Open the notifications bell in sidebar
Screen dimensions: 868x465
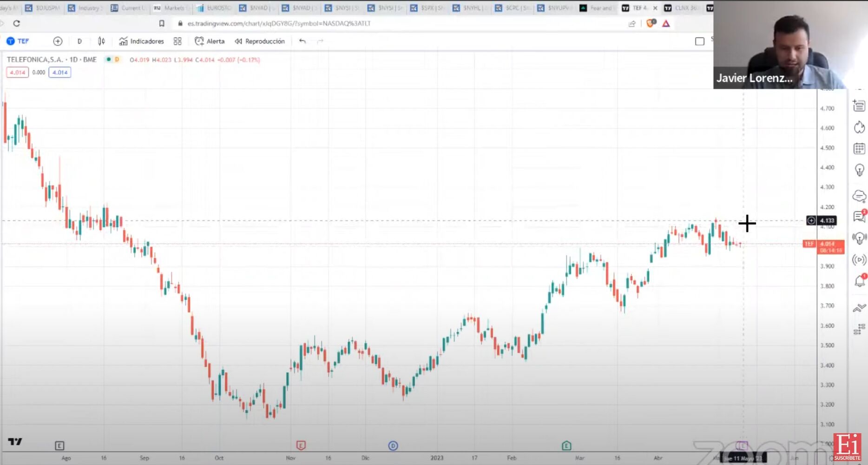859,281
